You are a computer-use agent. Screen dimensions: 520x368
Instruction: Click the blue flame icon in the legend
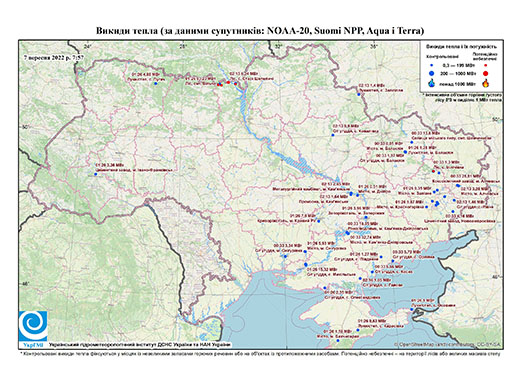click(x=432, y=83)
